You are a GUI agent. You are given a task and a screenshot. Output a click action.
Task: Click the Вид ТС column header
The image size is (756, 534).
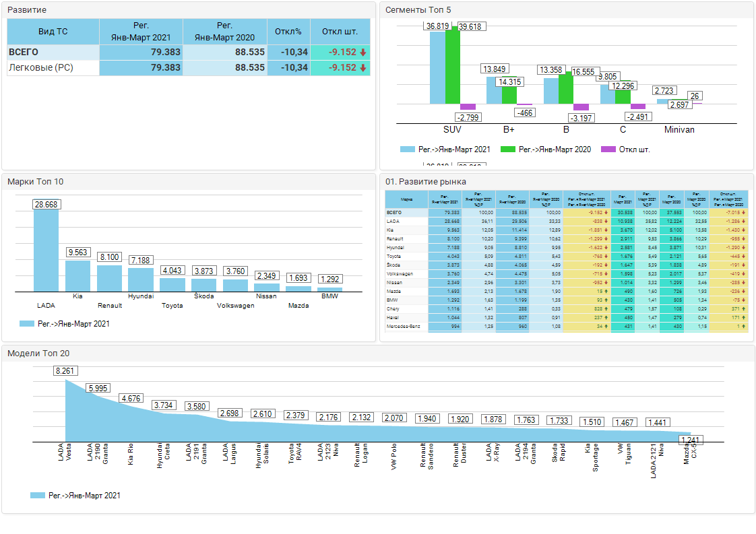pos(53,32)
